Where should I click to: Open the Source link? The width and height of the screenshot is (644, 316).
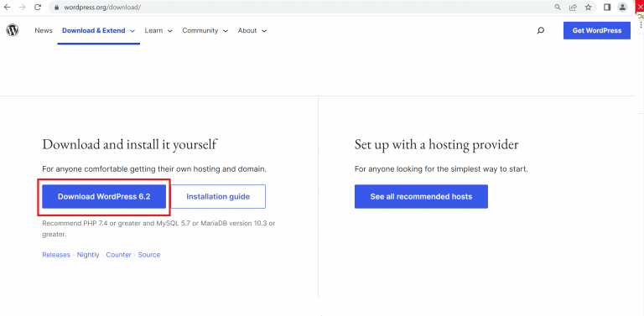tap(149, 255)
